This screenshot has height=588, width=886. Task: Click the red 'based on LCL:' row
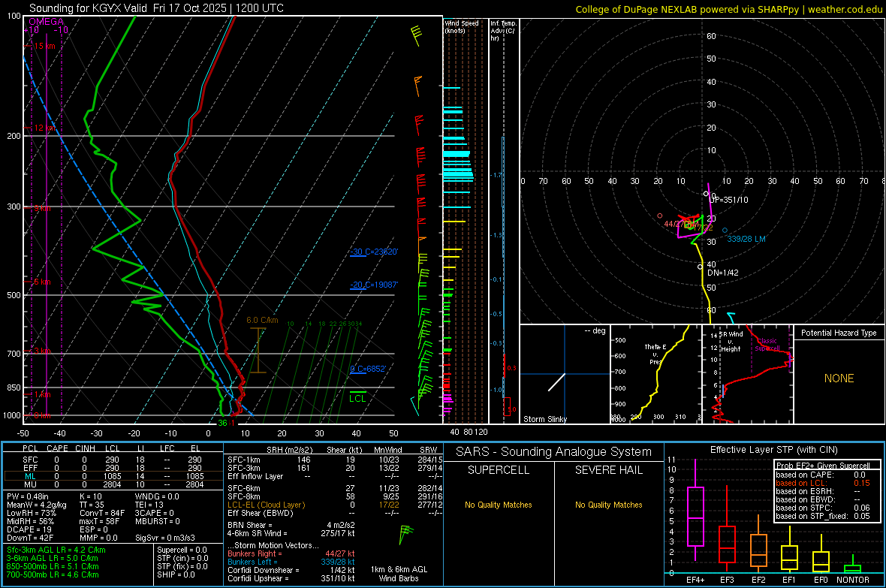(x=823, y=483)
